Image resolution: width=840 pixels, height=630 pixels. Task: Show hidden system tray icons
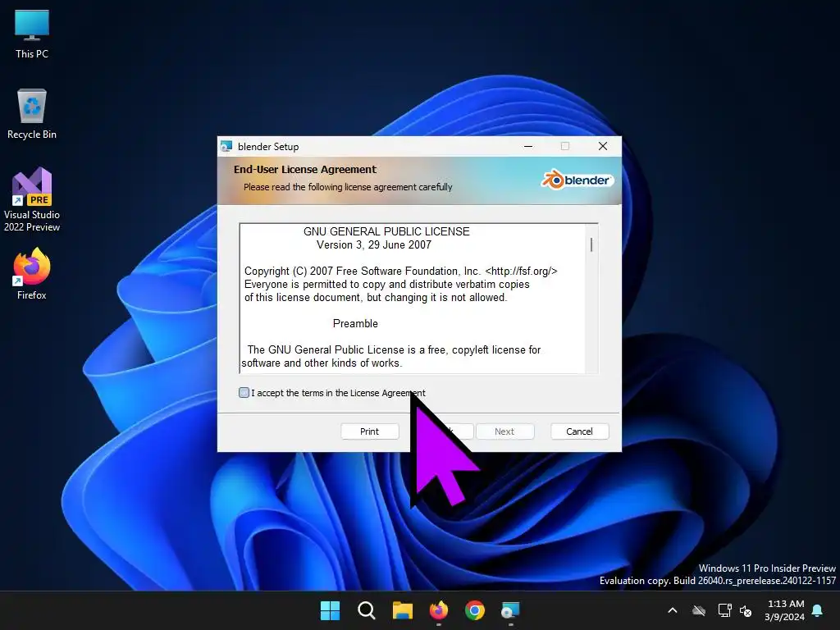(x=673, y=610)
